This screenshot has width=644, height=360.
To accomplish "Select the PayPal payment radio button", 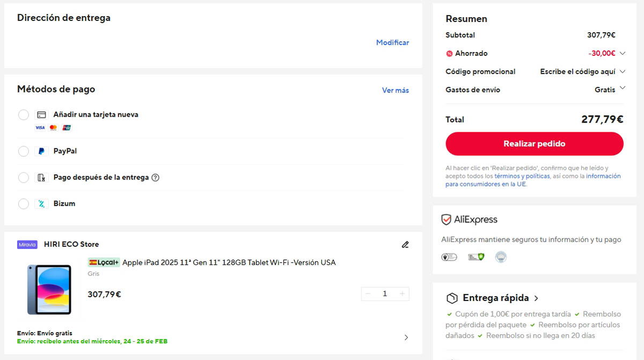I will [23, 151].
